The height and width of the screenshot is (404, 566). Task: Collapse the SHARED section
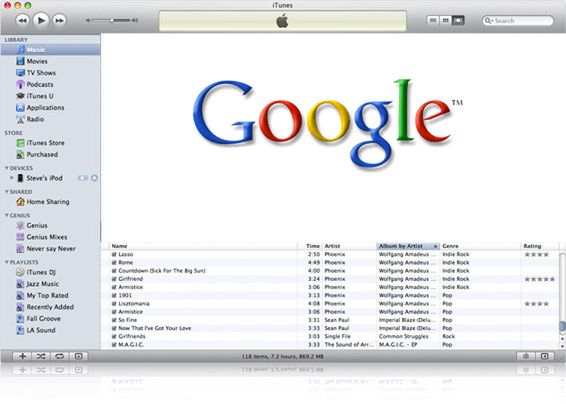[x=6, y=192]
